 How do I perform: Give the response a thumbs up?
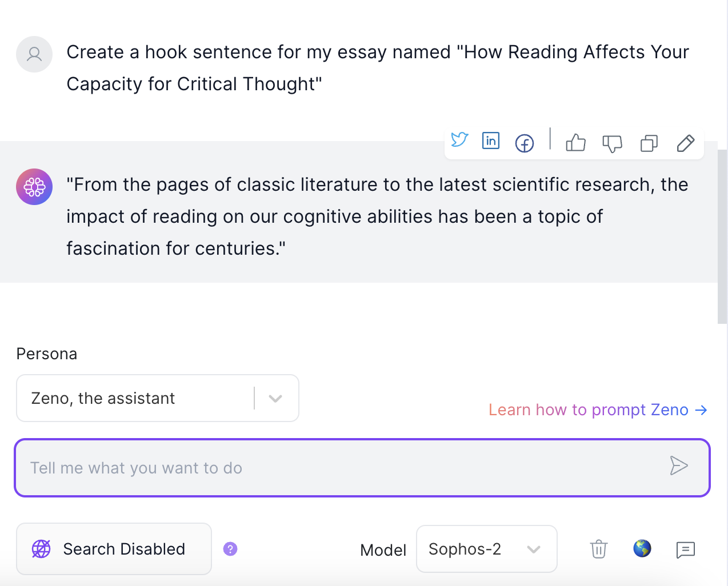575,142
